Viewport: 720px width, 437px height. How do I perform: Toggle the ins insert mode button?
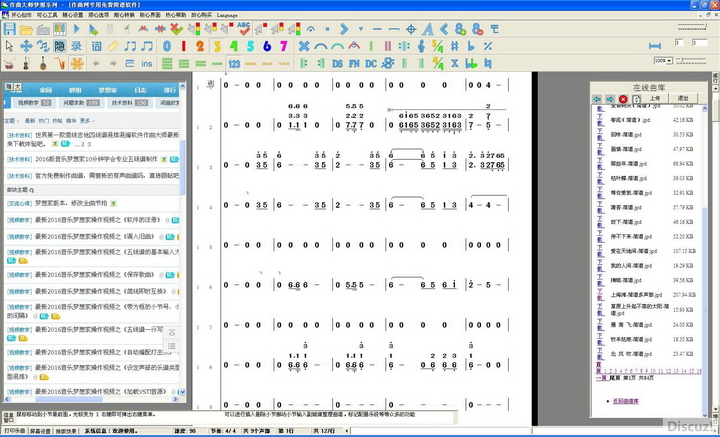[146, 63]
